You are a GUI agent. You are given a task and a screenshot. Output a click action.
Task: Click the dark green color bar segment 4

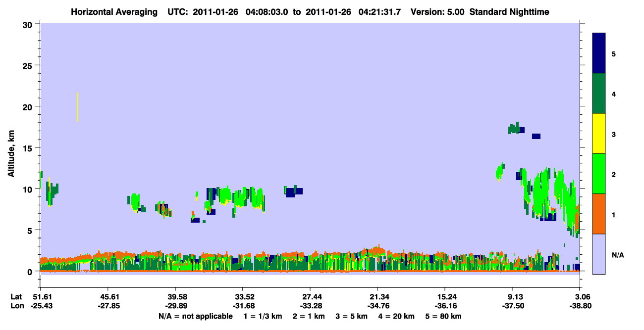599,94
